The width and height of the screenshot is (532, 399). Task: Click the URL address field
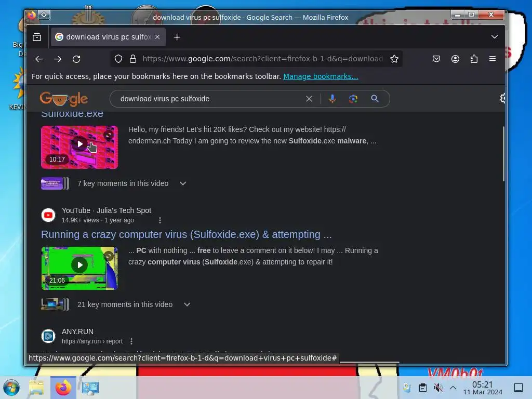(262, 59)
